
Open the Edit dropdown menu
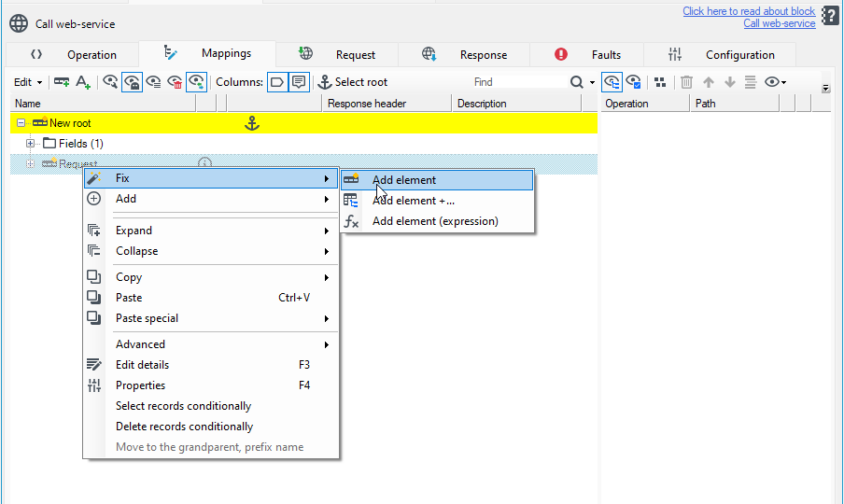point(28,82)
